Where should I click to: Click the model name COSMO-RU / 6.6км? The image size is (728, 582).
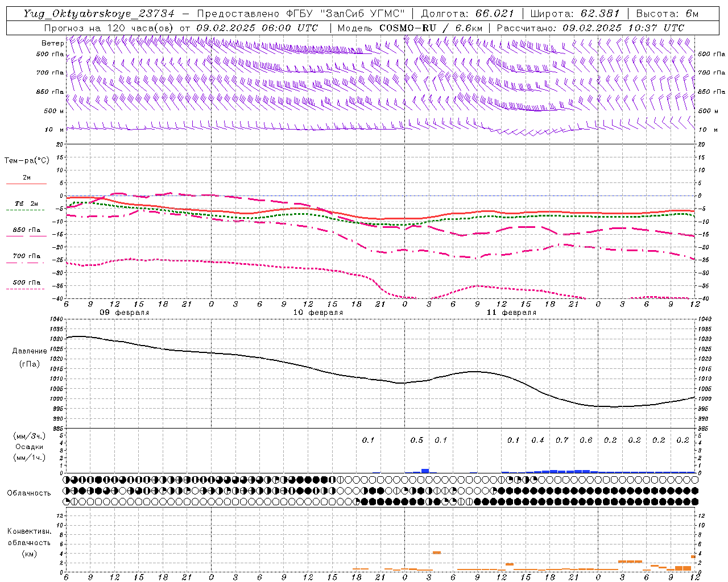pyautogui.click(x=430, y=28)
